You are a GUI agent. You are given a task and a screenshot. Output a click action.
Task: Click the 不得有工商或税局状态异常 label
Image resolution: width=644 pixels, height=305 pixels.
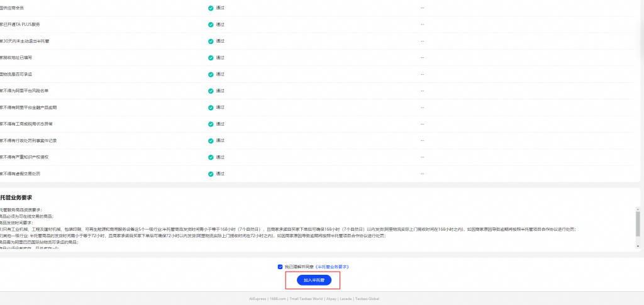[x=26, y=124]
